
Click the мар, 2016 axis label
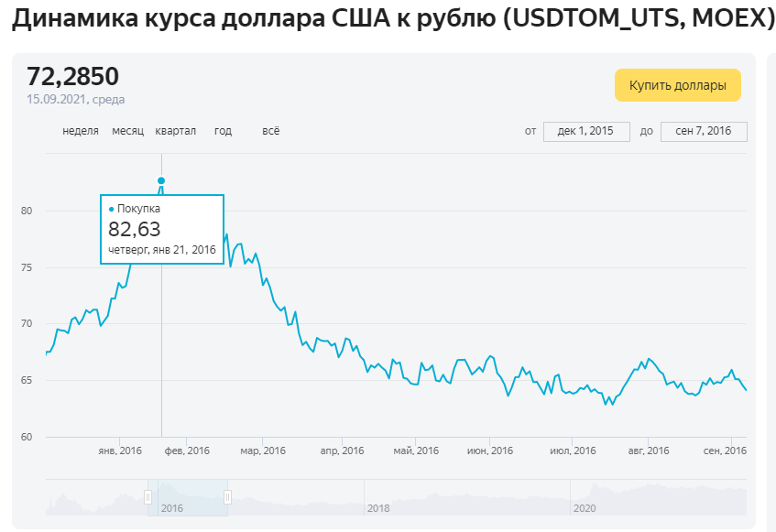point(263,451)
